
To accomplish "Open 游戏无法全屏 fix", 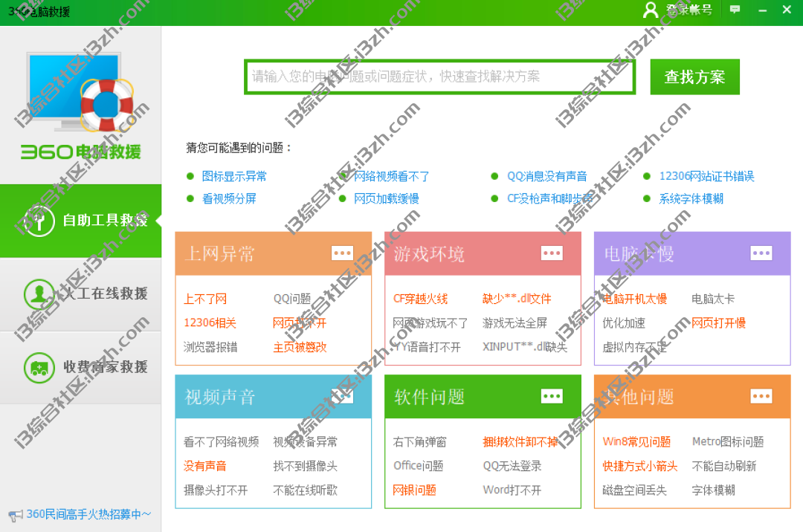I will point(515,322).
